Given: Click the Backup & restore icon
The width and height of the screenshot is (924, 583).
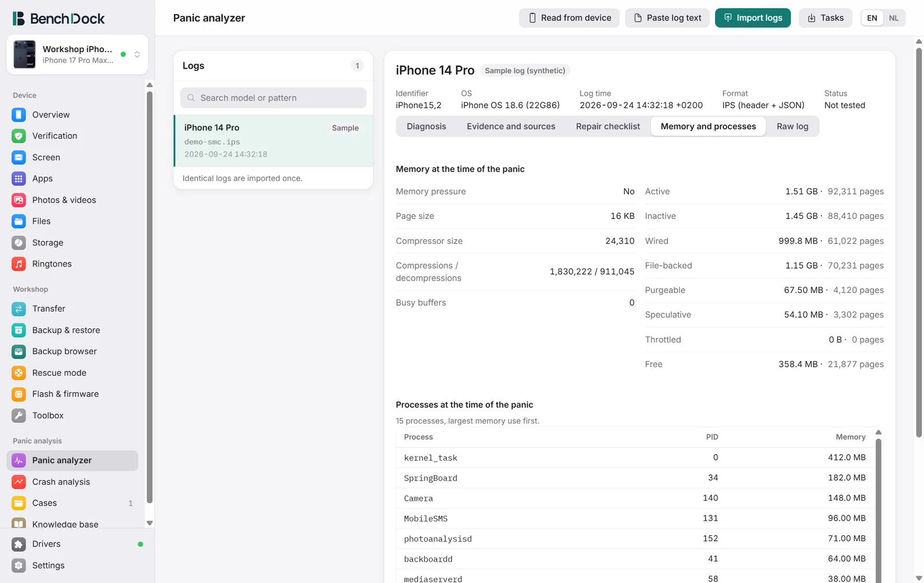Looking at the screenshot, I should click(18, 330).
